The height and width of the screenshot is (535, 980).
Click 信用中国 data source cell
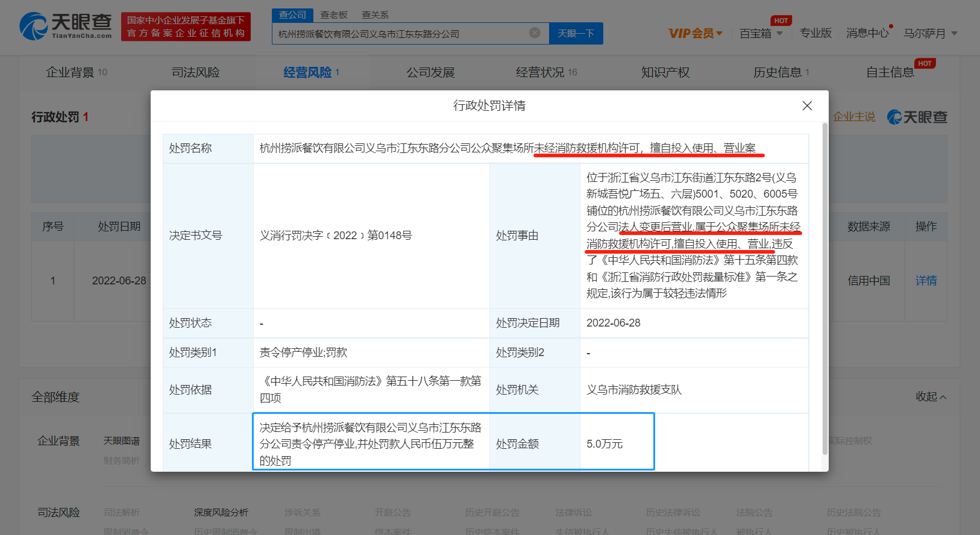pos(868,281)
